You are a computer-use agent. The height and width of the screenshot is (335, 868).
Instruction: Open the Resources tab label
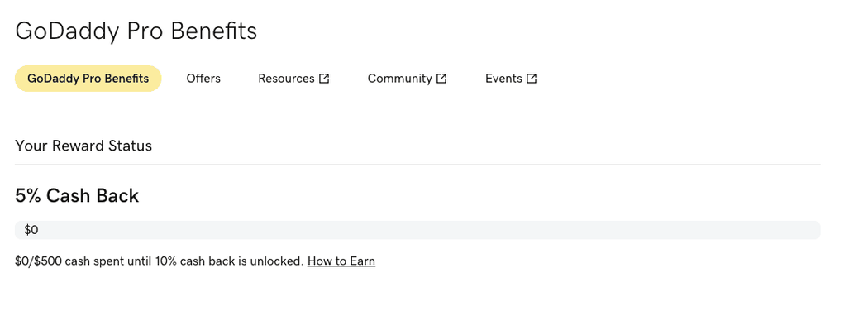point(286,79)
